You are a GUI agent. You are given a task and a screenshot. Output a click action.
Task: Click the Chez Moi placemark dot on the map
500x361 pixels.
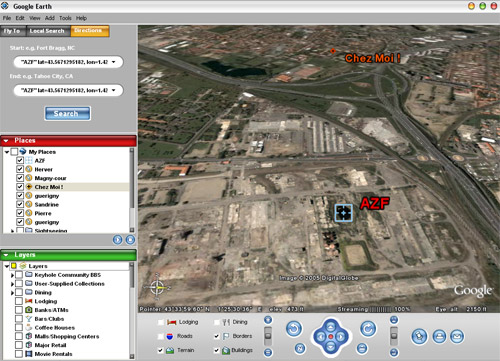click(x=333, y=51)
